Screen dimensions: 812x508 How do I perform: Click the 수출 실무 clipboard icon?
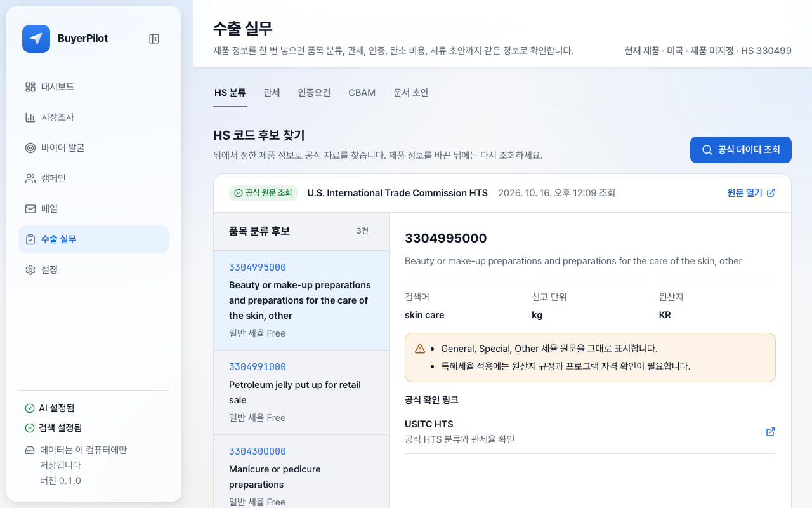30,239
